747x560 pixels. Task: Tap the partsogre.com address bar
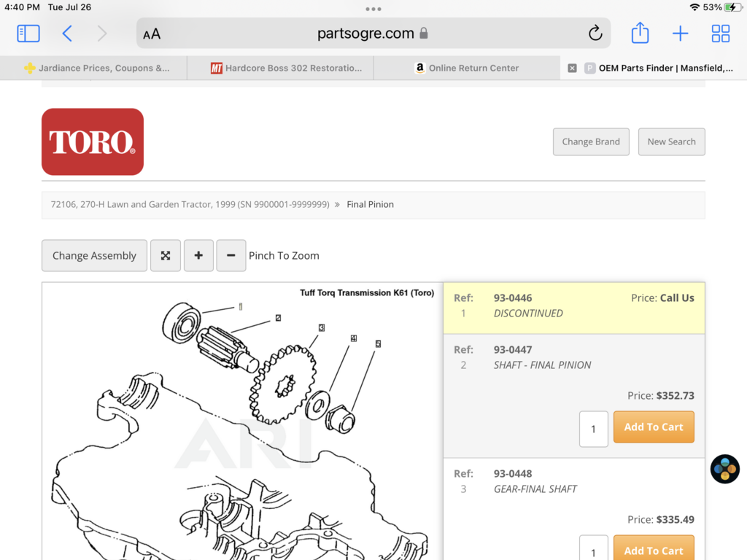tap(373, 34)
